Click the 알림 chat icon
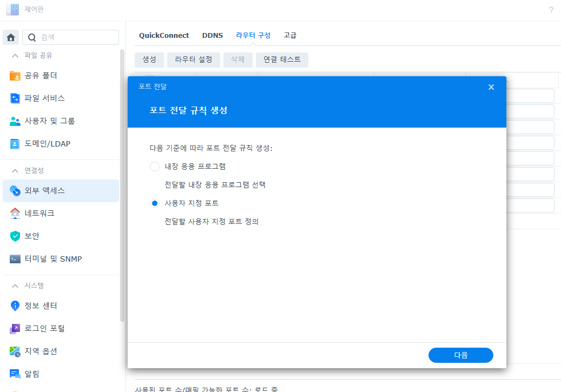 pyautogui.click(x=15, y=374)
